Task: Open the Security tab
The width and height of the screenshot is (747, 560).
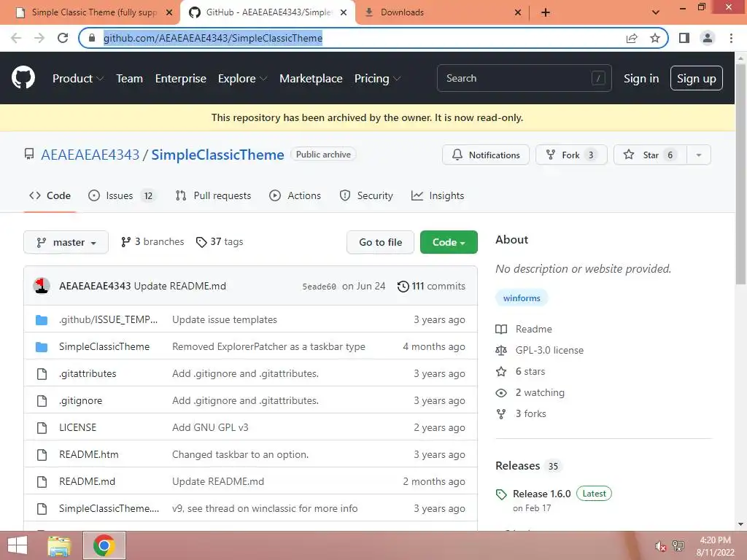Action: [x=366, y=195]
